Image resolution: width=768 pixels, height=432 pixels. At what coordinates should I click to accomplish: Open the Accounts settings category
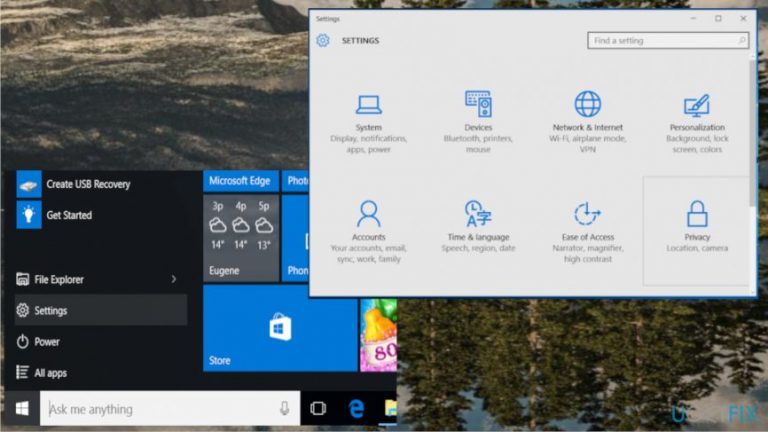(368, 231)
